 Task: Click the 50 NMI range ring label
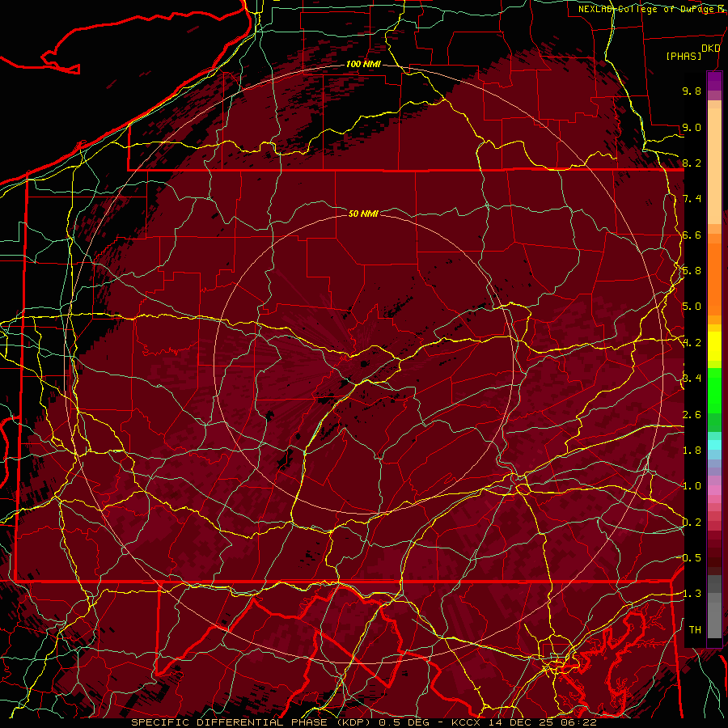[363, 214]
